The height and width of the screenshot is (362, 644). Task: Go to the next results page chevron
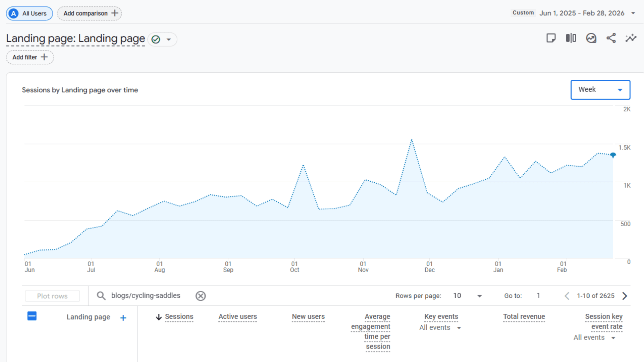pos(625,296)
